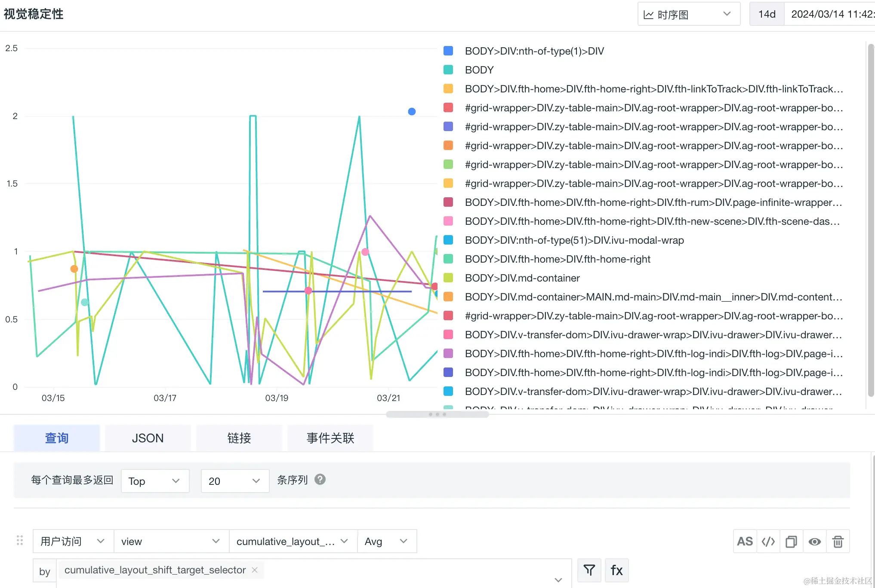Click the blue BODY>DIV:nth-of-type(1)>DIV color swatch
875x588 pixels.
point(448,51)
